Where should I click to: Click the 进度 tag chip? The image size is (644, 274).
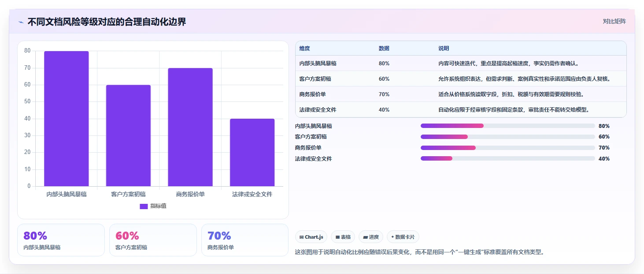[371, 237]
